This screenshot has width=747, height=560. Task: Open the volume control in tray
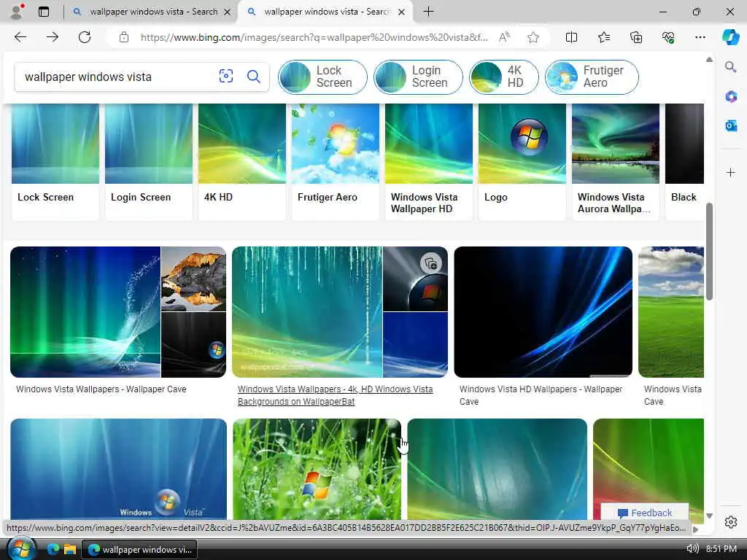point(692,548)
